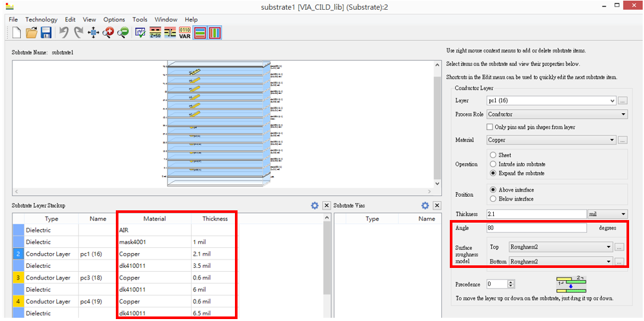Run the substrate check icon
The width and height of the screenshot is (644, 321).
pos(140,33)
